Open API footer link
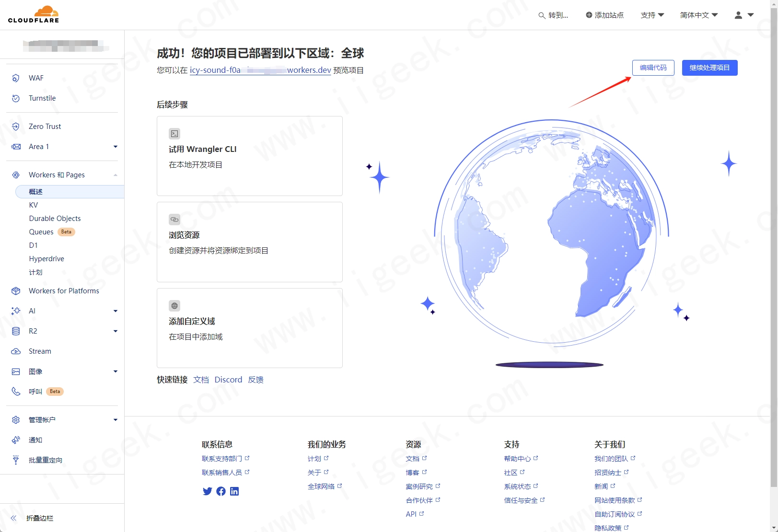 [415, 514]
